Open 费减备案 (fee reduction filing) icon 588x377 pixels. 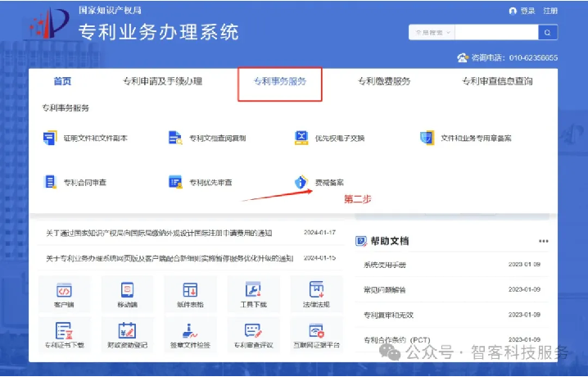pyautogui.click(x=301, y=182)
